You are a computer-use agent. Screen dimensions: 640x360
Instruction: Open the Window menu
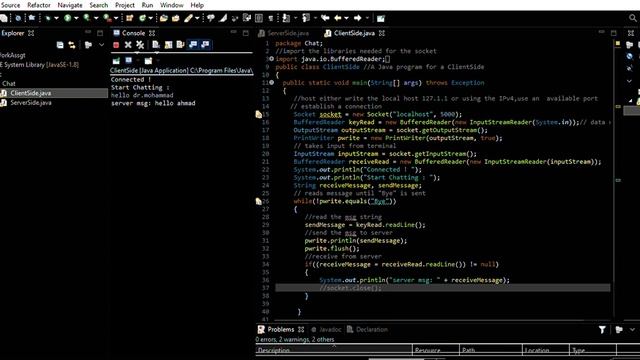171,5
